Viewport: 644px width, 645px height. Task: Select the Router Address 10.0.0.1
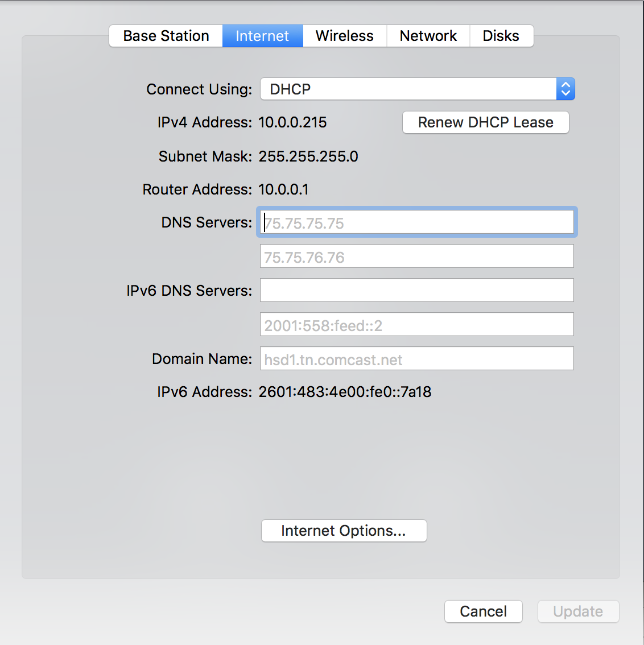coord(283,189)
